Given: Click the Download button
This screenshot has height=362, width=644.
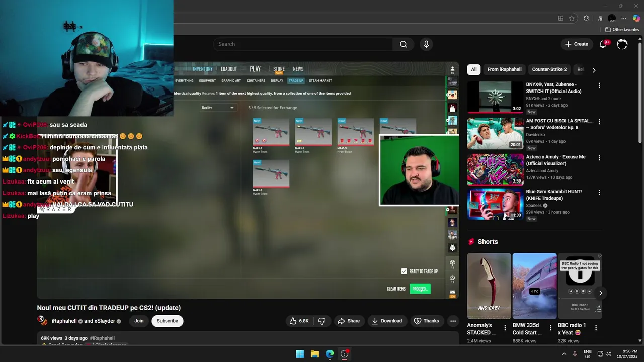Looking at the screenshot, I should [x=387, y=321].
